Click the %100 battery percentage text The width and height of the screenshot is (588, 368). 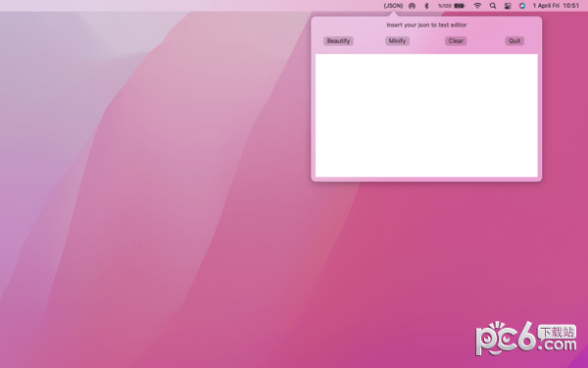point(445,6)
